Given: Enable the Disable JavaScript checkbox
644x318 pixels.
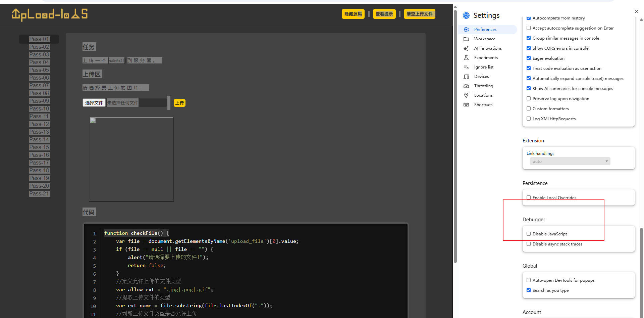Looking at the screenshot, I should pyautogui.click(x=529, y=234).
